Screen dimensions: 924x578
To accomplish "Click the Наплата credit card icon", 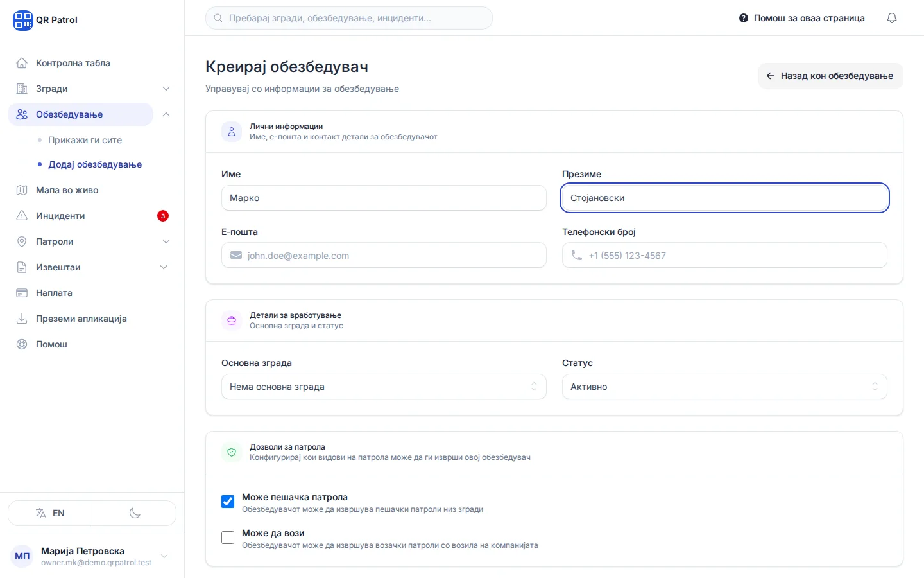I will click(x=22, y=293).
